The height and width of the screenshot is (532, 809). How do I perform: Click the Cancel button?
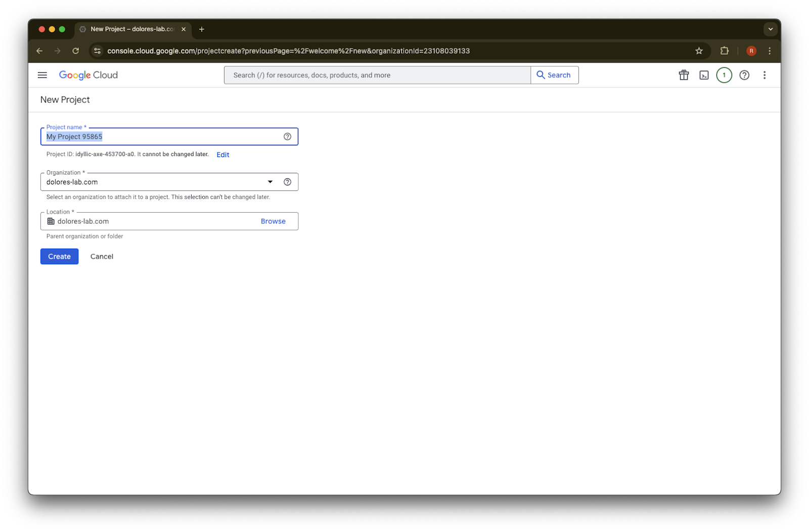pyautogui.click(x=102, y=257)
